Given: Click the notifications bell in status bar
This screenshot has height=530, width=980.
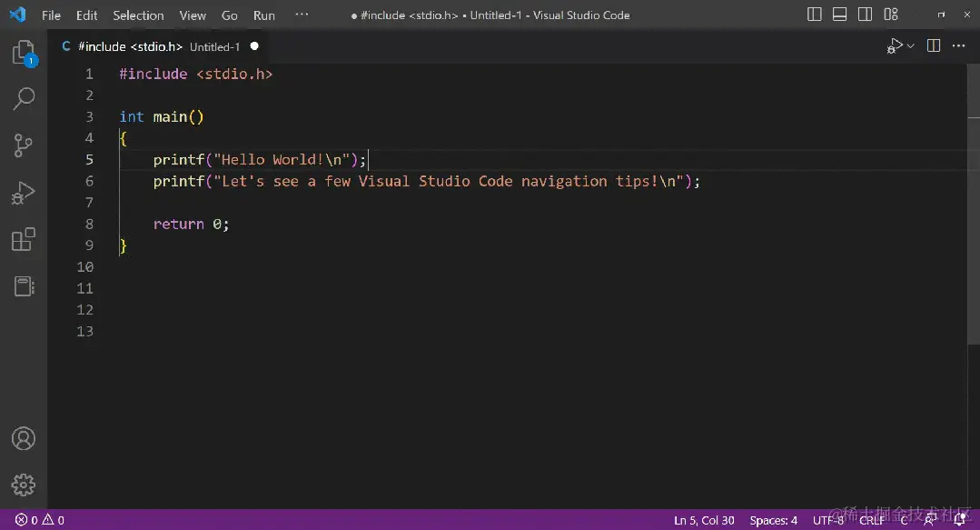Looking at the screenshot, I should coord(960,520).
